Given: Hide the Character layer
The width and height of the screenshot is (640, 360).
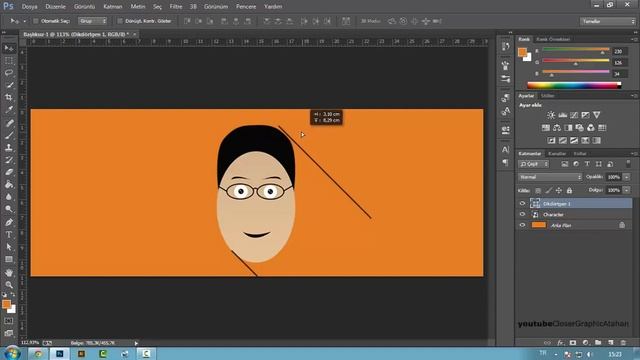Looking at the screenshot, I should tap(522, 214).
